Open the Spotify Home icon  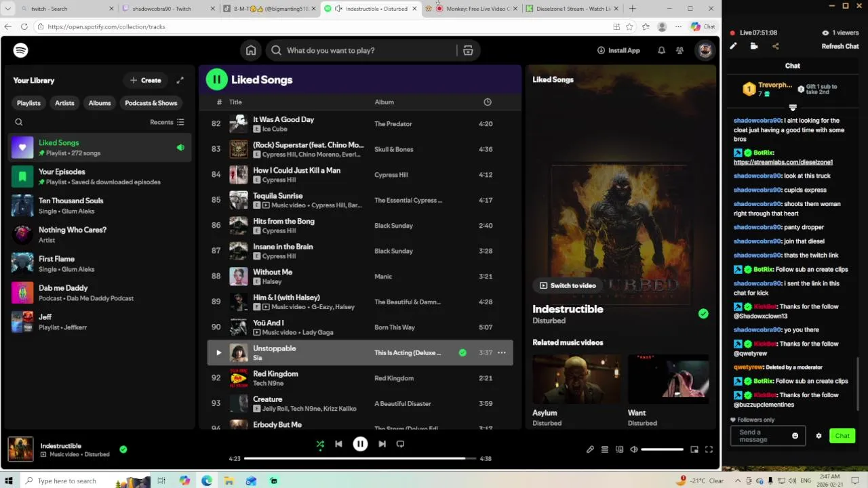click(251, 50)
